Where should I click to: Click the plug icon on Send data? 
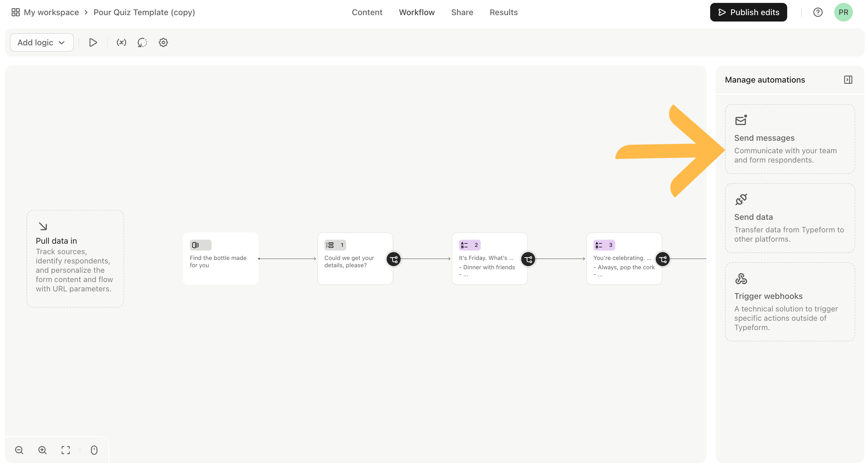tap(741, 199)
